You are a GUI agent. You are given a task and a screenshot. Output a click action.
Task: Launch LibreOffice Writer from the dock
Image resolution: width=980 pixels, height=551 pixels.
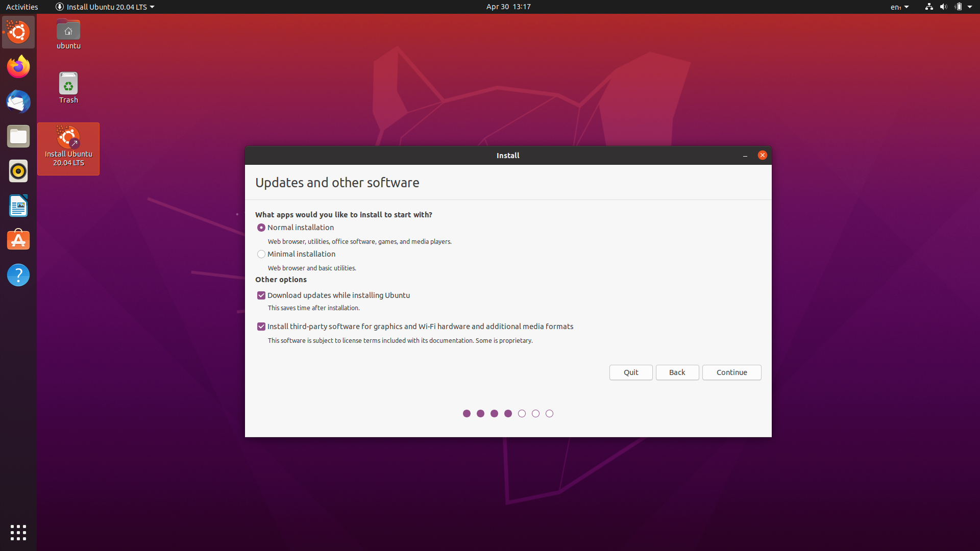pyautogui.click(x=18, y=206)
